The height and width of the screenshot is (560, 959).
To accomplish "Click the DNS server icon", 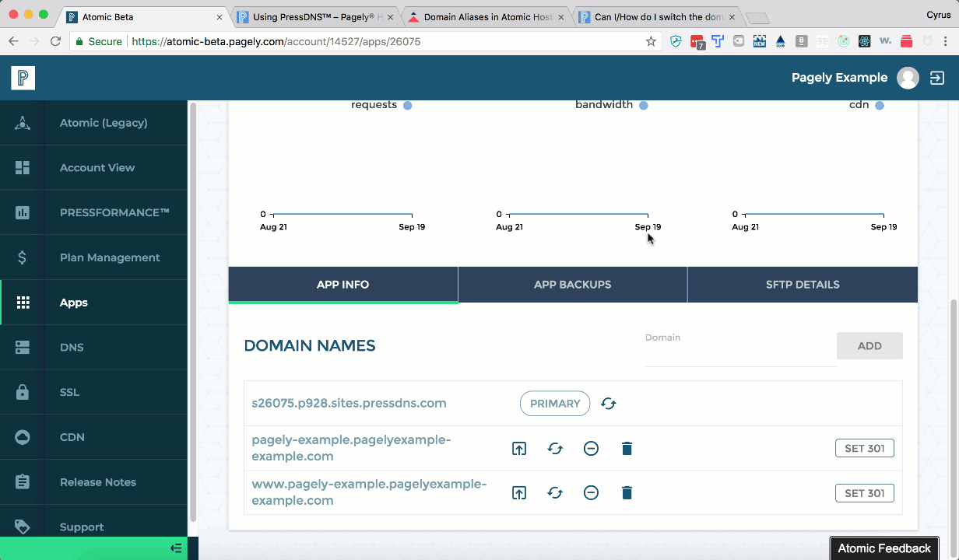I will (23, 348).
